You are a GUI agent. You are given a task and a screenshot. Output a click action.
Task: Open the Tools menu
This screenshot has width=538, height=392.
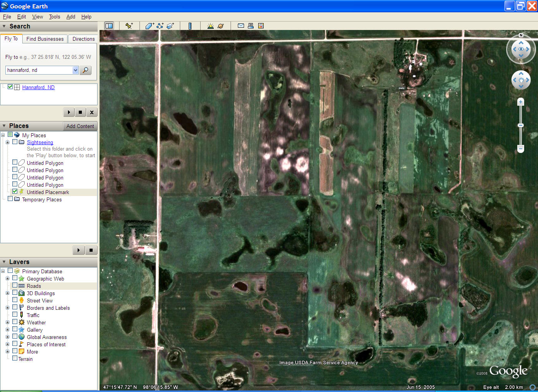[x=55, y=17]
